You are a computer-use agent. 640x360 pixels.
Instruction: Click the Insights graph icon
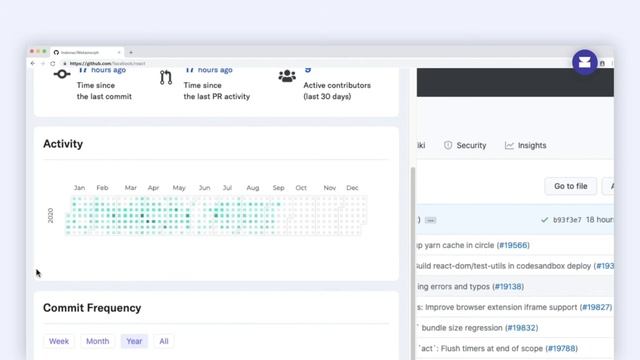509,145
